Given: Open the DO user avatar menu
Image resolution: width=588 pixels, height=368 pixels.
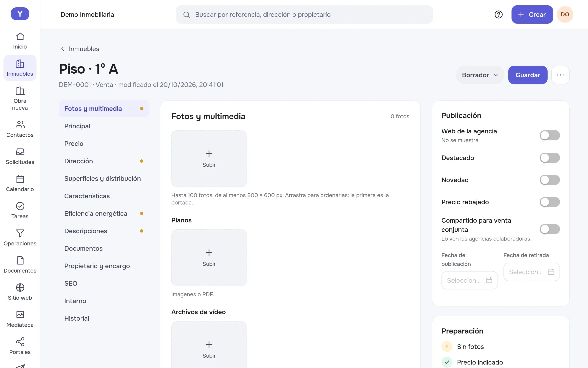Looking at the screenshot, I should tap(565, 14).
